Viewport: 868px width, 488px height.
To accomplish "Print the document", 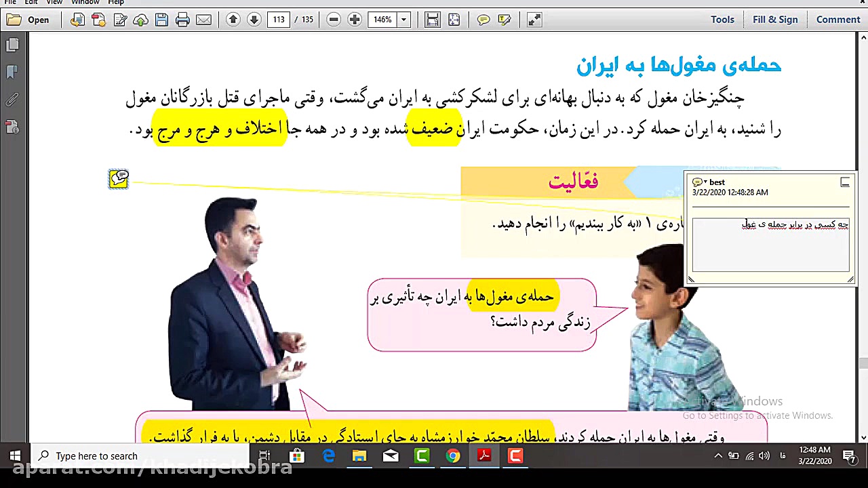I will tap(183, 19).
